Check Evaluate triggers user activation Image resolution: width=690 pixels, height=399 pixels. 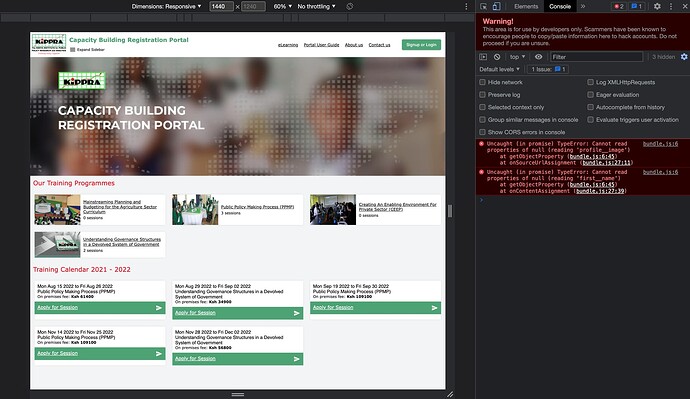click(591, 120)
